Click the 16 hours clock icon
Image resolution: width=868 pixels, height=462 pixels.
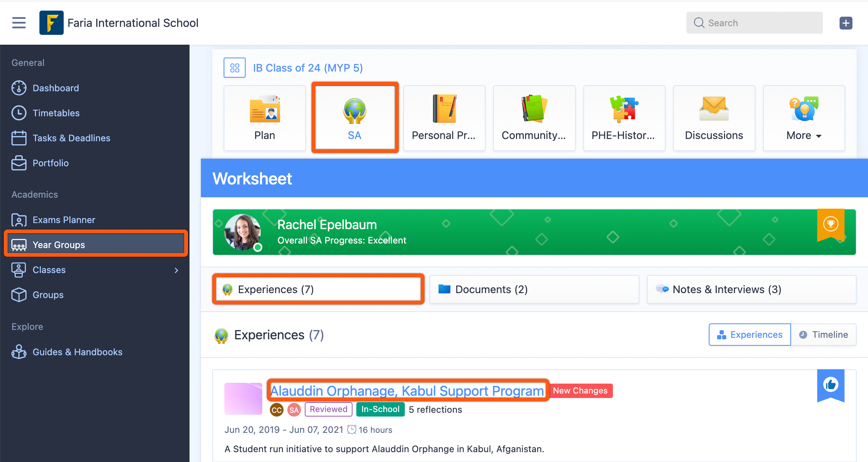352,429
